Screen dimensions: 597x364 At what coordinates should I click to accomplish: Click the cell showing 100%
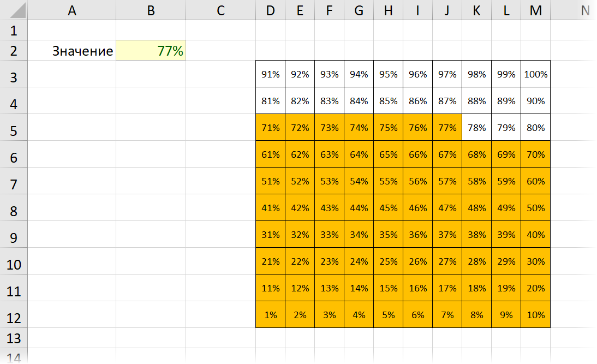pos(536,74)
